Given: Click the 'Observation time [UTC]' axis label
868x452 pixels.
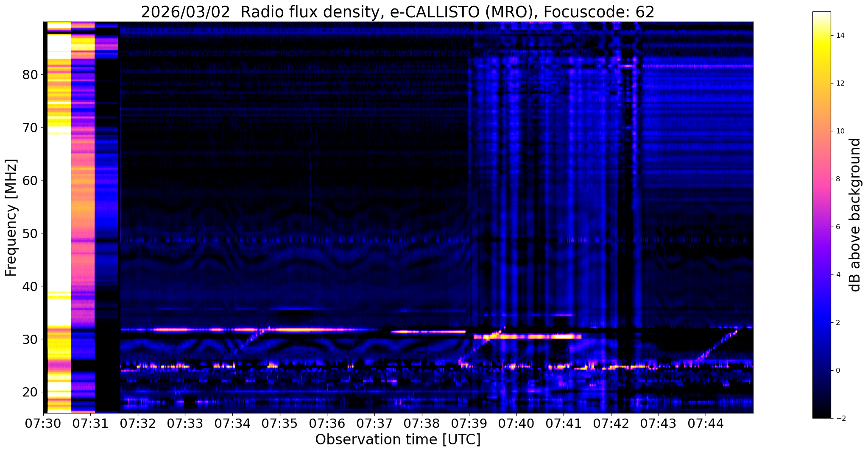Looking at the screenshot, I should click(398, 440).
